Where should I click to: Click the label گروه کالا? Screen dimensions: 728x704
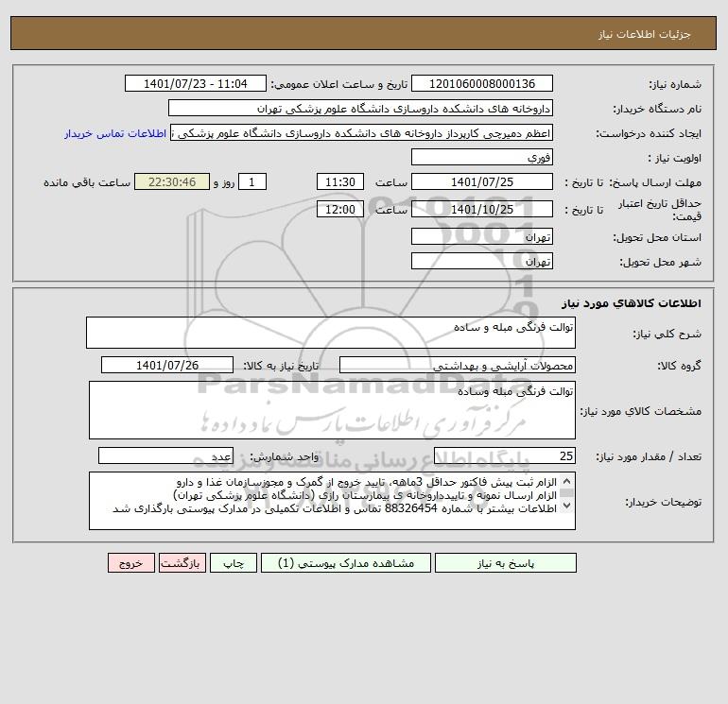coord(679,366)
